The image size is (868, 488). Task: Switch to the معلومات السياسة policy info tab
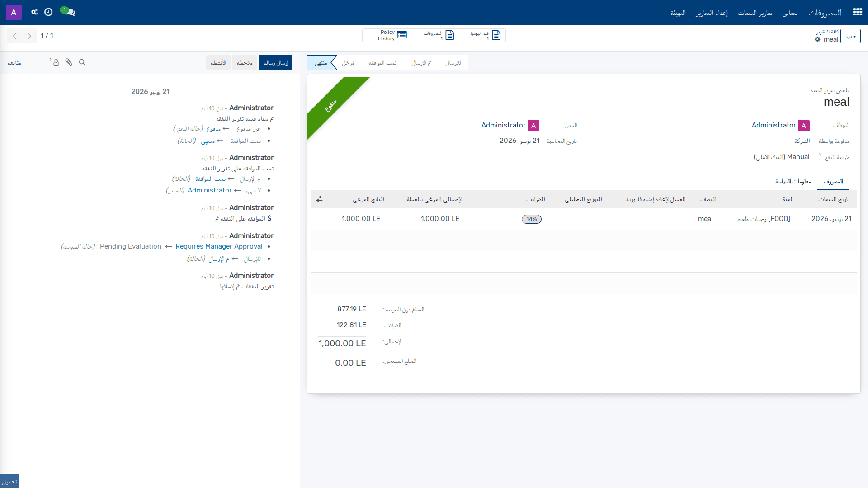(793, 182)
